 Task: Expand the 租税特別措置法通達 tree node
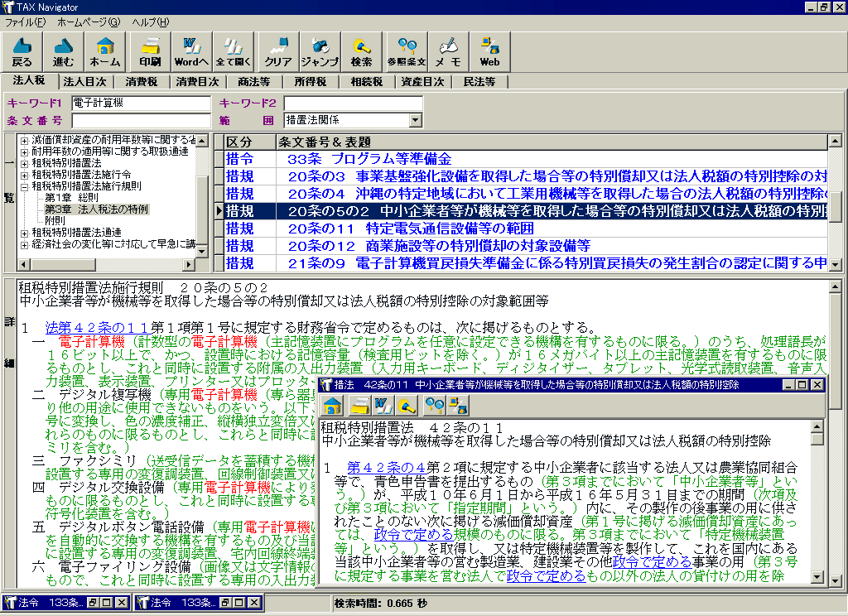(x=25, y=233)
